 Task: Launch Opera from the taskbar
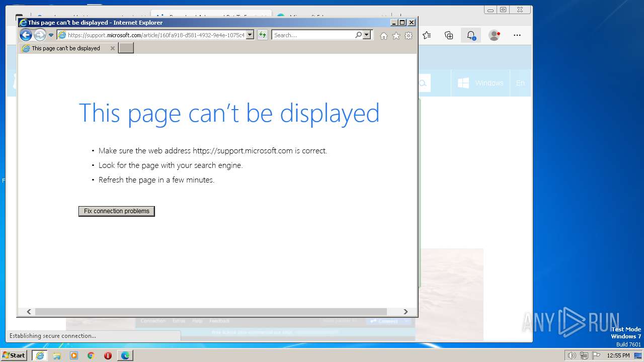[x=108, y=355]
